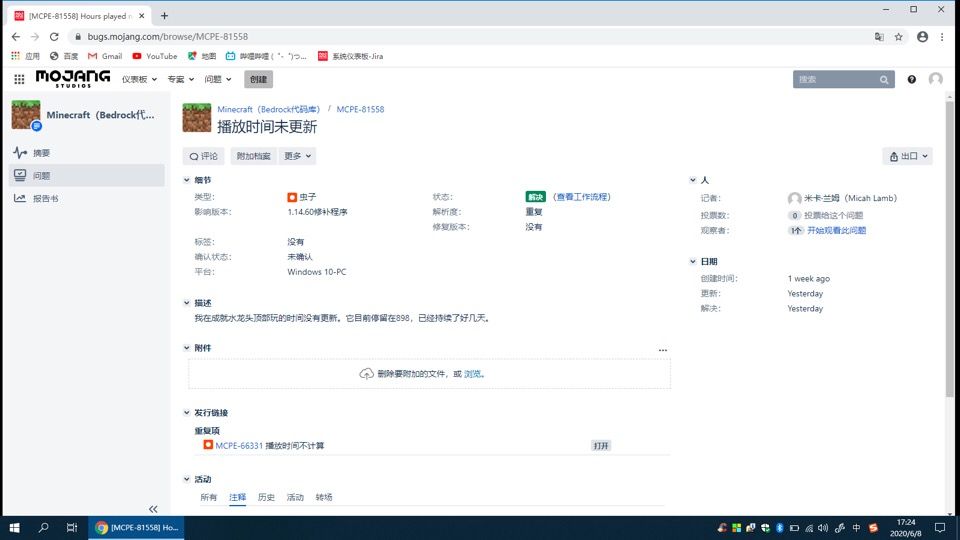Click the Windows Start button
This screenshot has width=960, height=540.
point(15,527)
